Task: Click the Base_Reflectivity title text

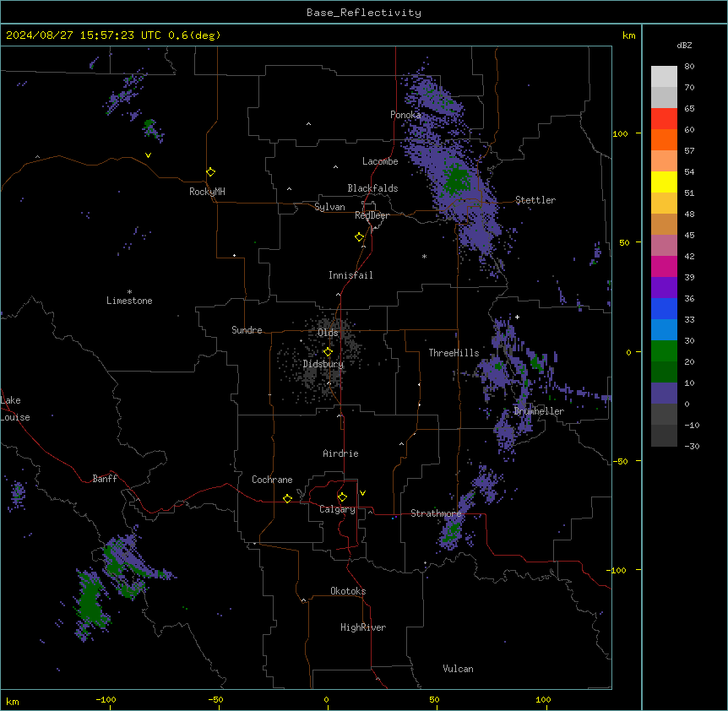Action: pyautogui.click(x=364, y=13)
